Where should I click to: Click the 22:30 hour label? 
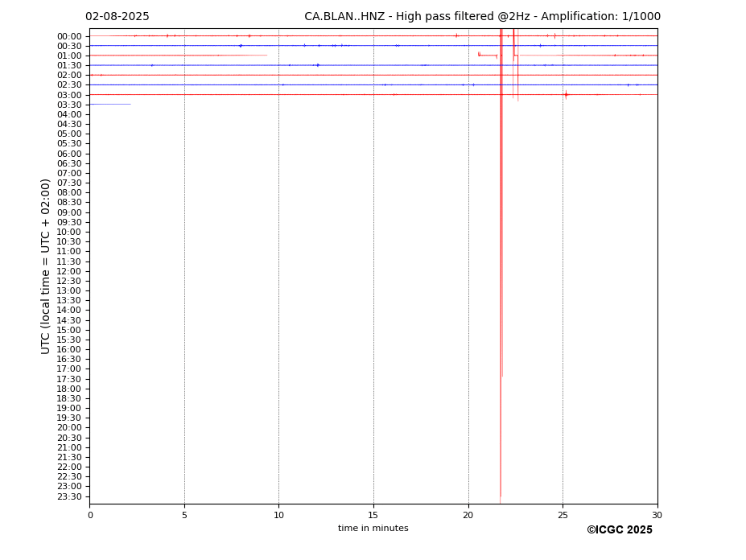tap(69, 477)
